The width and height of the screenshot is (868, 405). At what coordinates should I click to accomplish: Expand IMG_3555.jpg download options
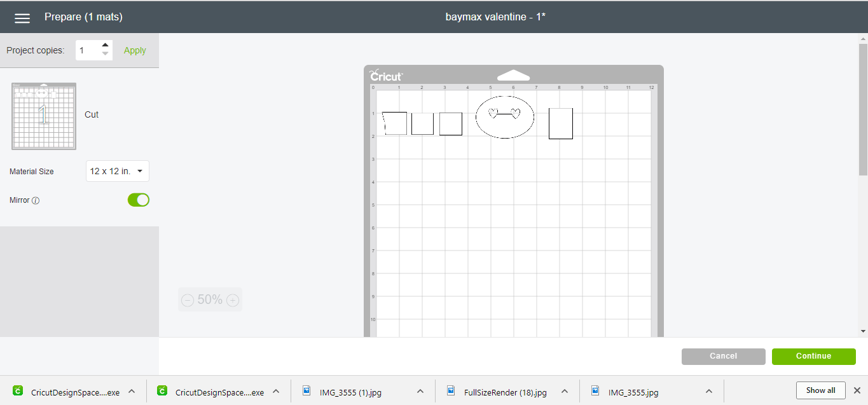709,391
